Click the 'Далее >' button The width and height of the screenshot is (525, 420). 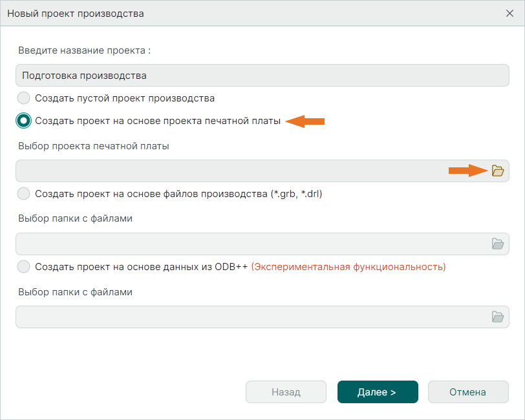click(378, 392)
